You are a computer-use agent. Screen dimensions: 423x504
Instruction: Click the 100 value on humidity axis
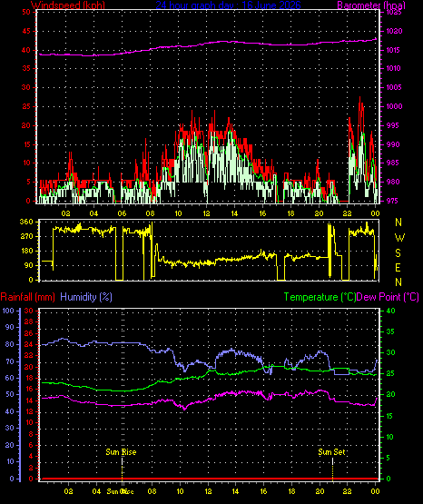pos(8,311)
